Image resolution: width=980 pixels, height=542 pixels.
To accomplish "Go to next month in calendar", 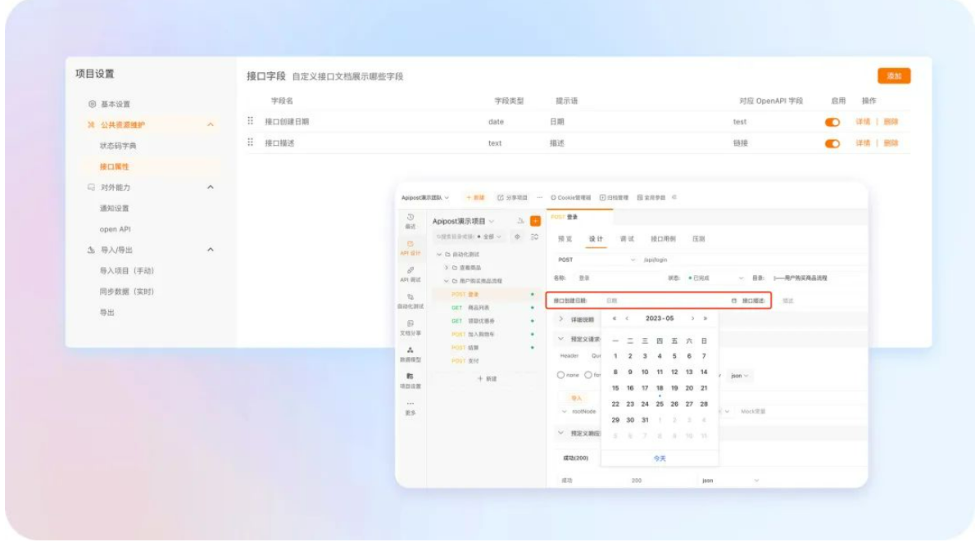I will (692, 318).
